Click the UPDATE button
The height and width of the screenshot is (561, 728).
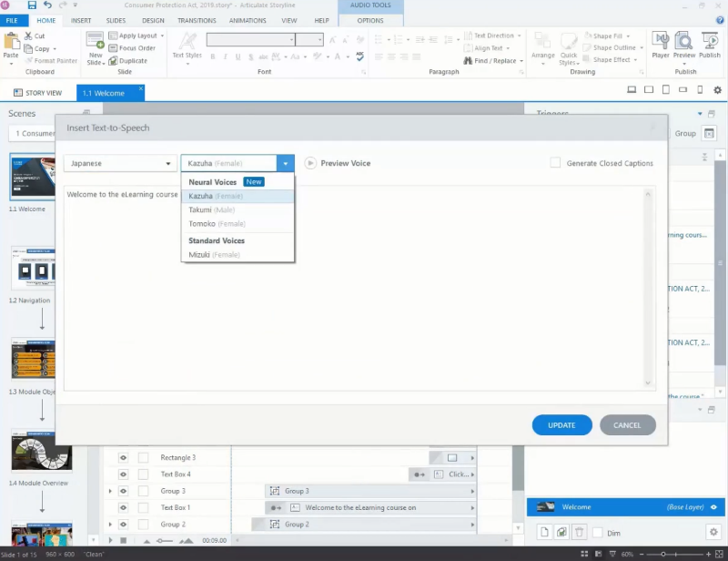click(x=561, y=424)
